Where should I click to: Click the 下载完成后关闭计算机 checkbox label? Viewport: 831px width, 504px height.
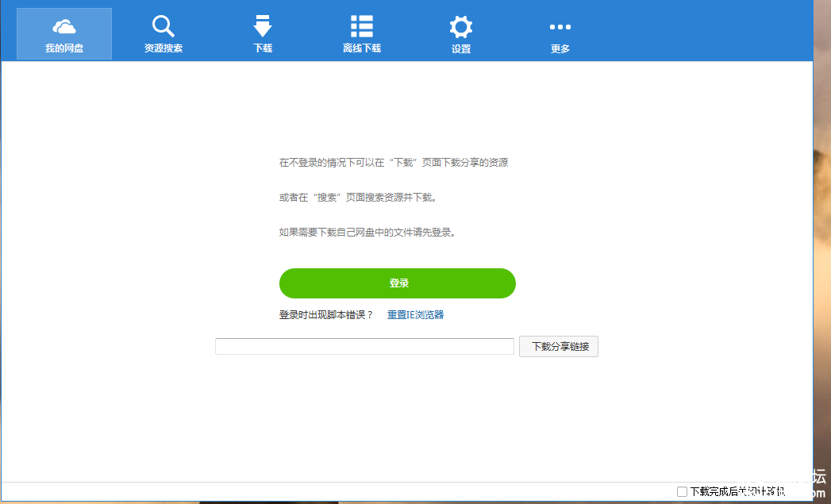pyautogui.click(x=737, y=491)
